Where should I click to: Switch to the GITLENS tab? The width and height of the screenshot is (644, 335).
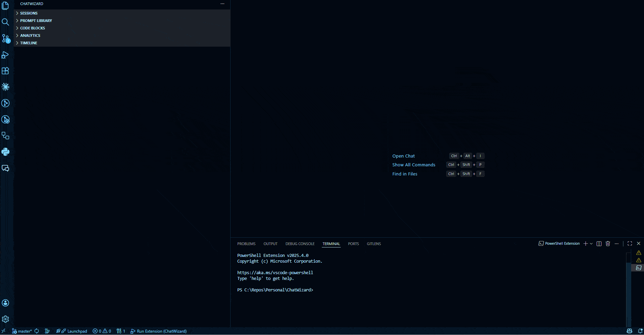[x=374, y=244]
